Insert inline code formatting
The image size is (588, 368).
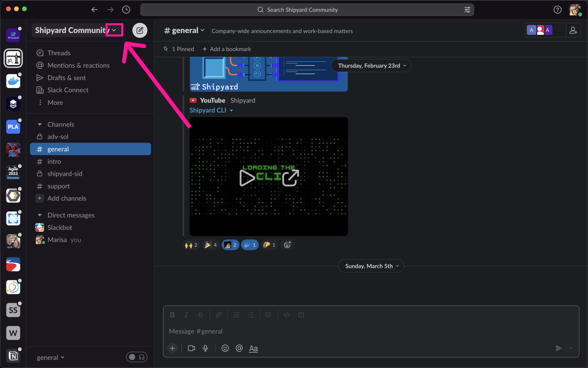pos(287,315)
